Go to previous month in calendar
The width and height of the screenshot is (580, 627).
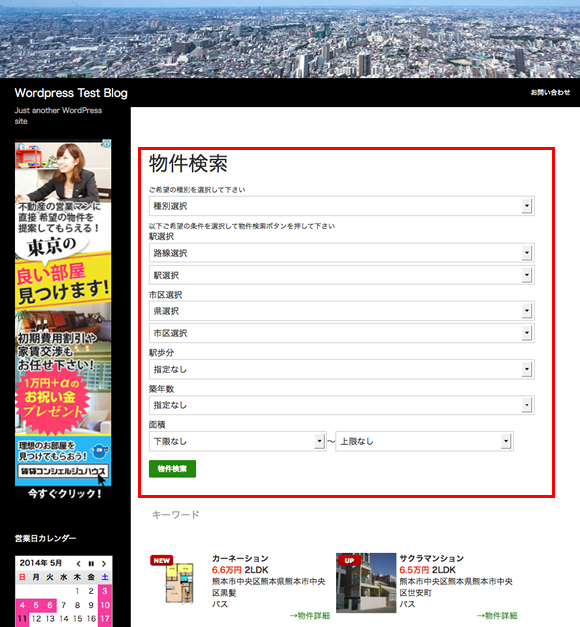tap(78, 563)
